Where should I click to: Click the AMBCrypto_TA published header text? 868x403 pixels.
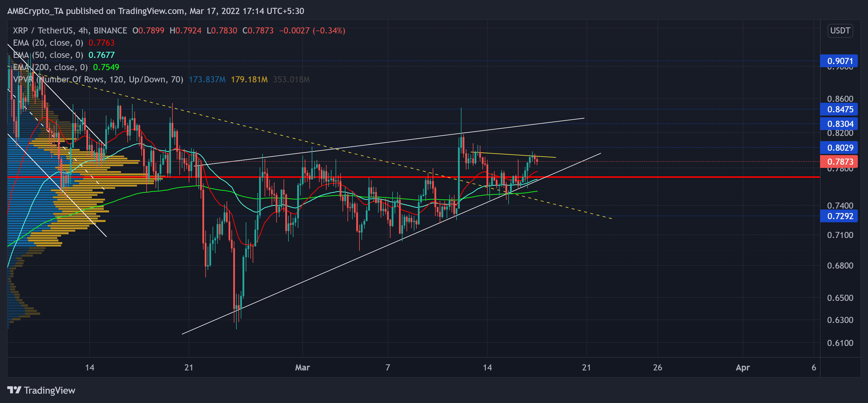pyautogui.click(x=156, y=11)
